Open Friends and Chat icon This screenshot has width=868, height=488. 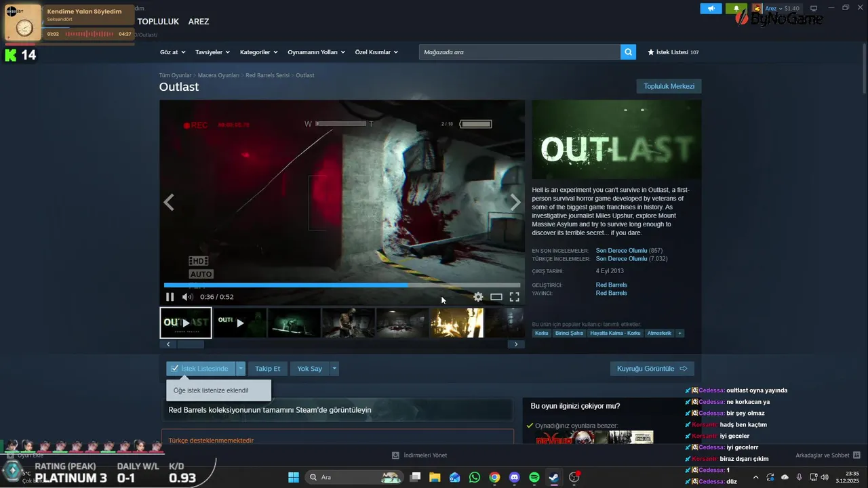coord(856,455)
